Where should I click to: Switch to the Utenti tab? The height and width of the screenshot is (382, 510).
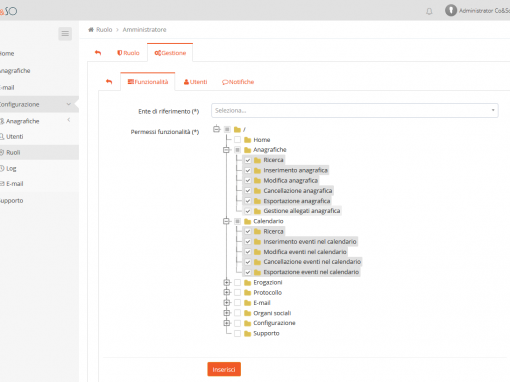tap(195, 82)
